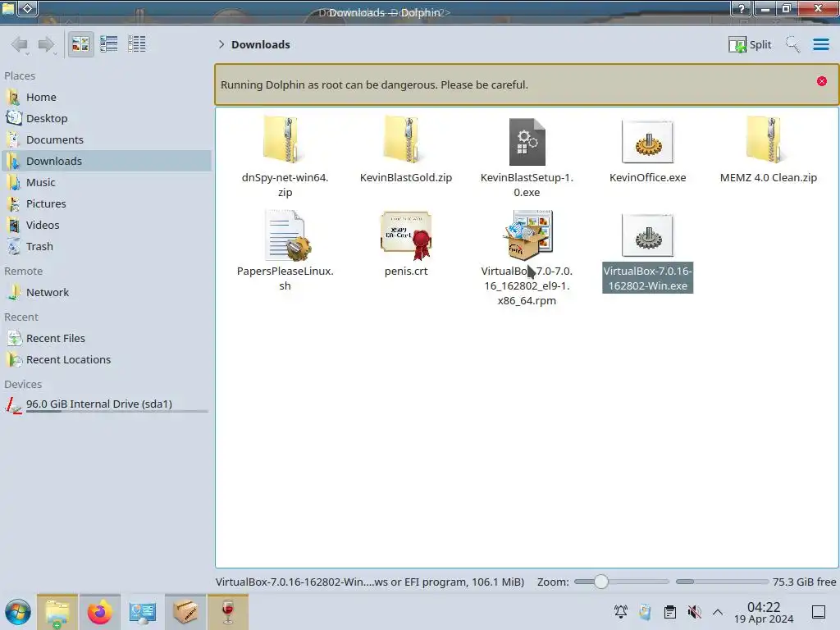Expand hidden system tray icons

718,612
